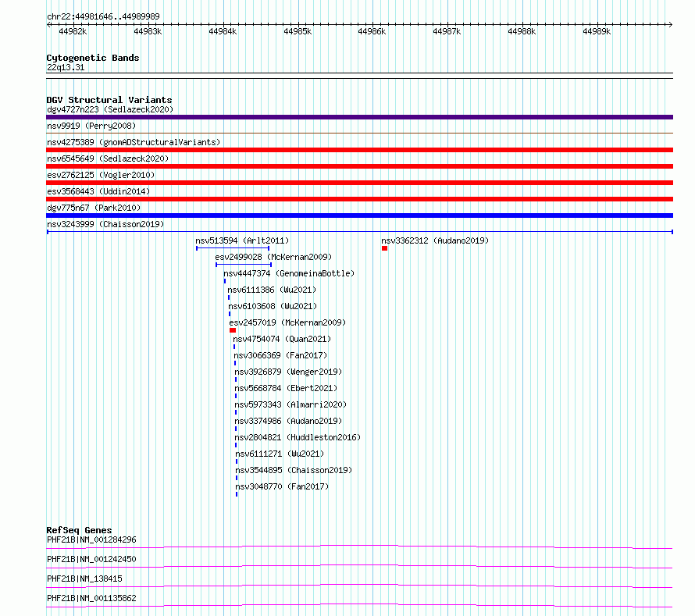Click the nsv6111271 (Wu2021) label
The image size is (695, 616).
[280, 454]
